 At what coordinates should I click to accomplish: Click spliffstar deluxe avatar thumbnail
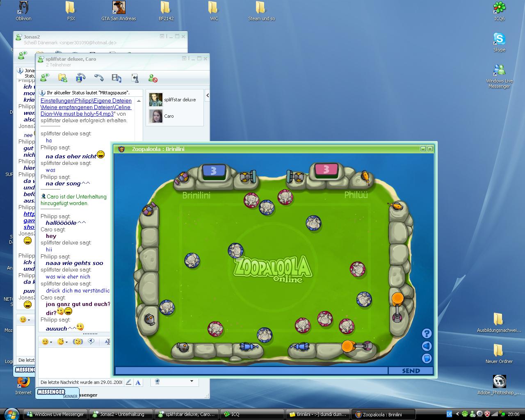click(155, 100)
